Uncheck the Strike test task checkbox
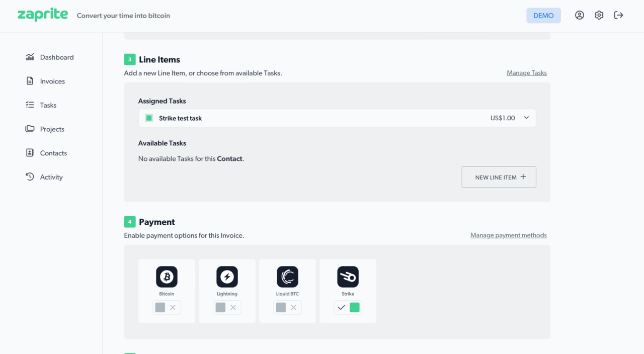This screenshot has height=354, width=644. click(149, 118)
